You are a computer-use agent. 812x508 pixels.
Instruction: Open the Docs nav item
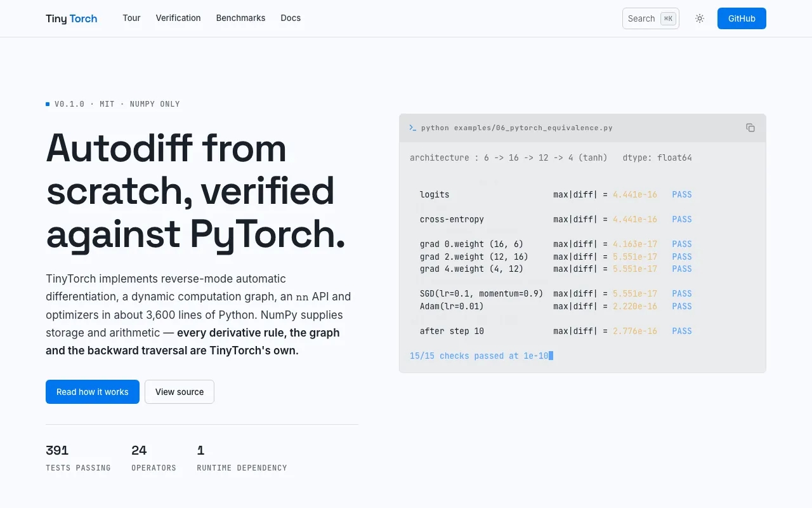(291, 18)
